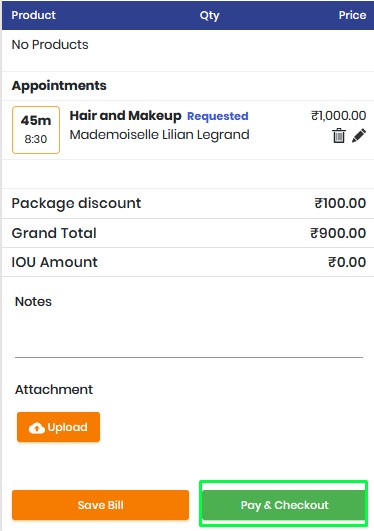Image resolution: width=374 pixels, height=531 pixels.
Task: Upload an attachment
Action: pyautogui.click(x=58, y=427)
